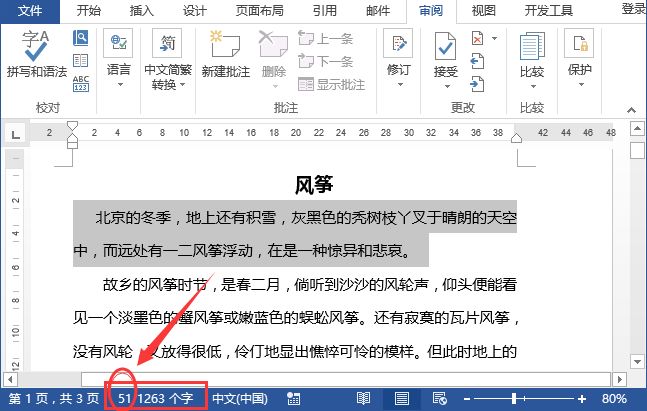Click the tab stop selector L button
The width and height of the screenshot is (647, 411).
pos(15,134)
